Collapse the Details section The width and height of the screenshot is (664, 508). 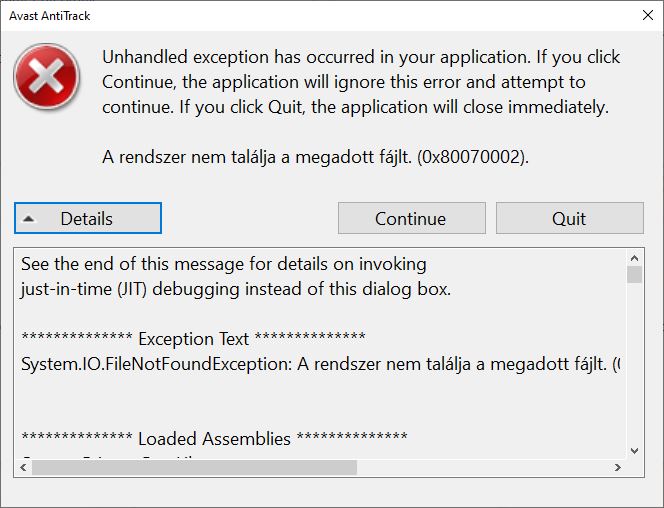[88, 218]
